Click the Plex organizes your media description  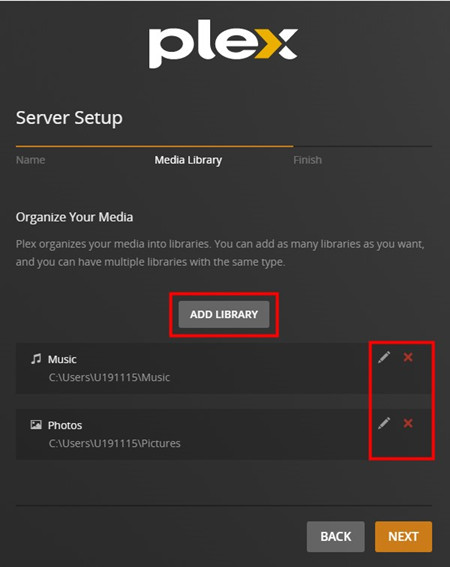click(220, 253)
